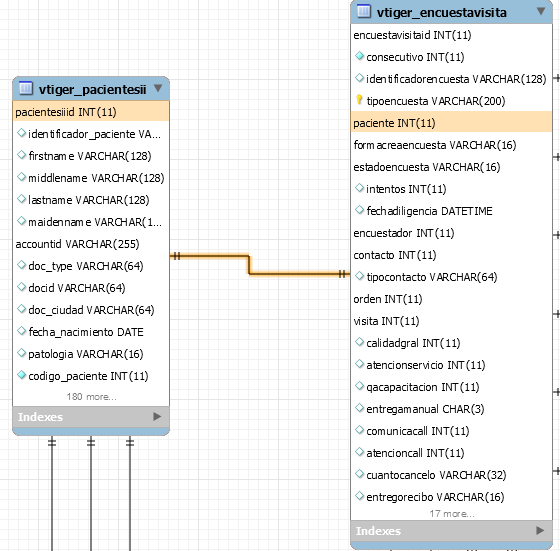
Task: Click the diamond icon beside entregamanual
Action: coord(359,408)
